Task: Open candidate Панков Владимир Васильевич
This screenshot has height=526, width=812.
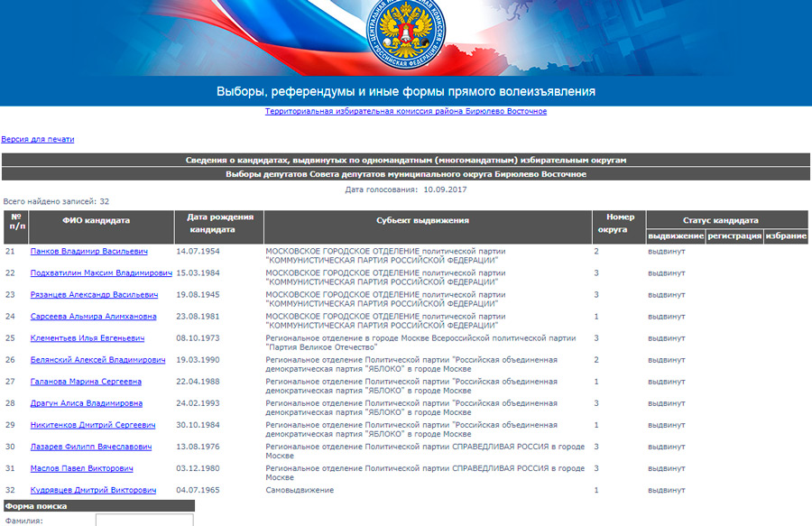Action: coord(88,251)
